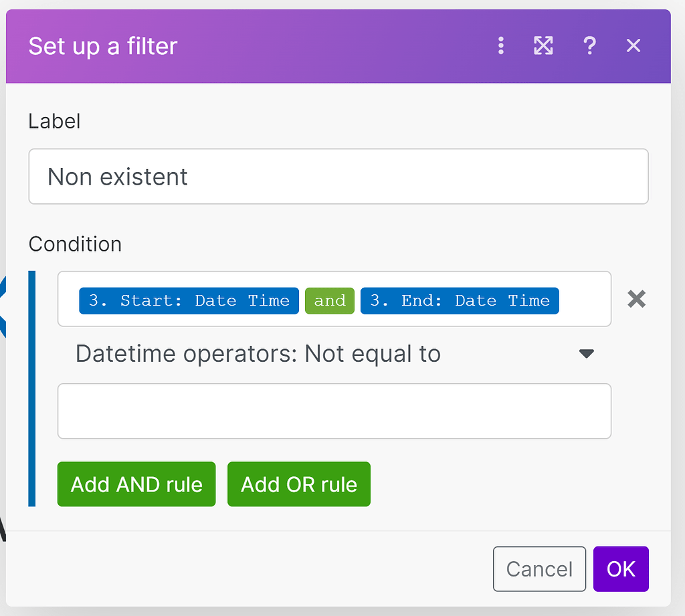Remove the condition with the gray X
The height and width of the screenshot is (616, 685).
coord(636,299)
